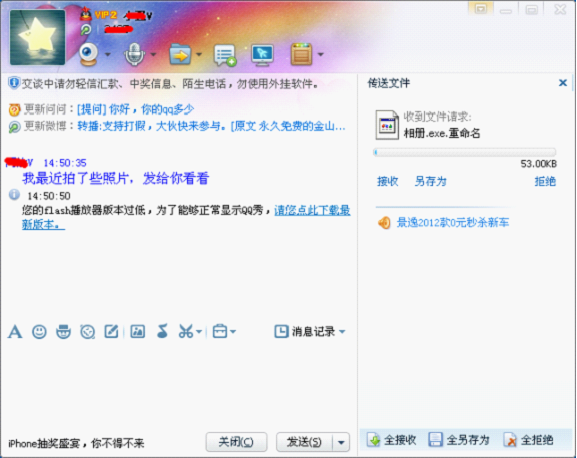Click the briefcase tools icon

coord(220,331)
